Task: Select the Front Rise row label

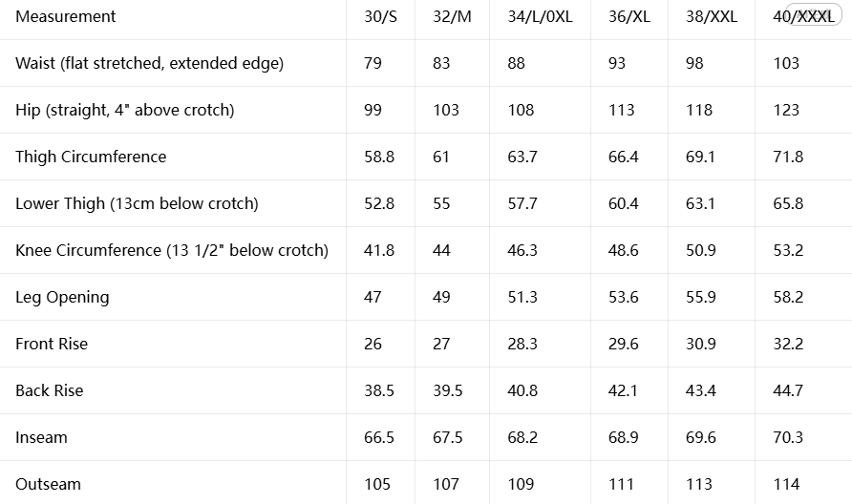Action: pos(52,344)
